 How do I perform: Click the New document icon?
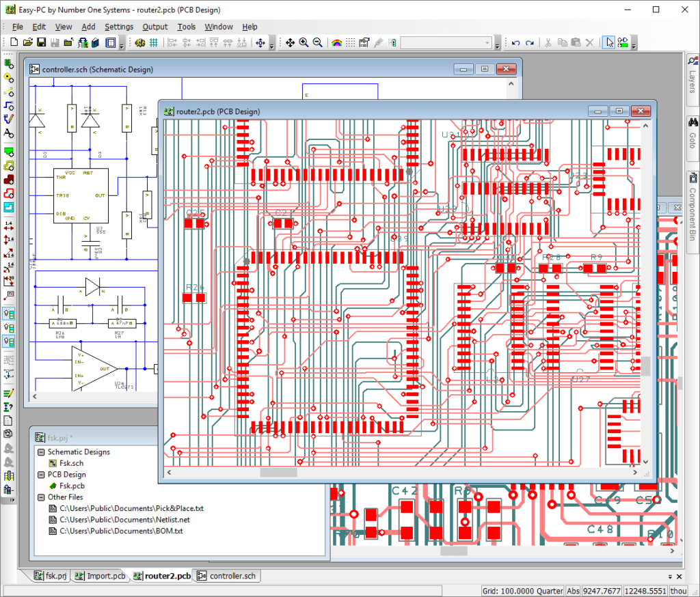pyautogui.click(x=14, y=42)
